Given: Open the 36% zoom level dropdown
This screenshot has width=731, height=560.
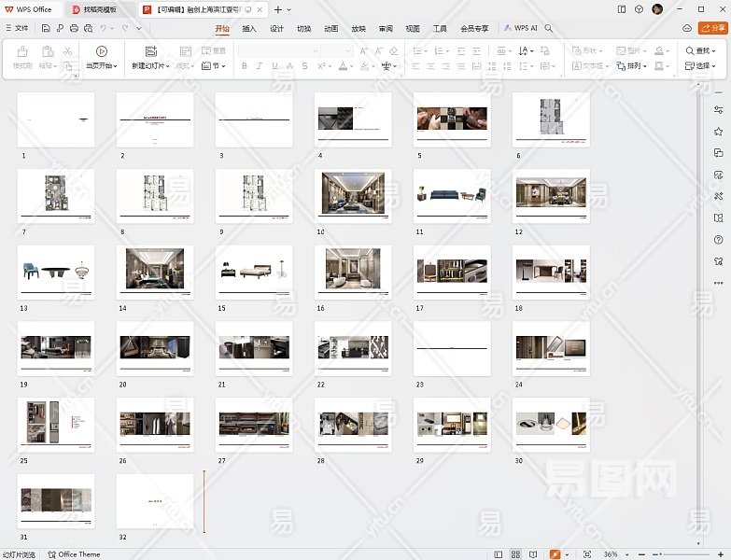Looking at the screenshot, I should click(x=614, y=554).
